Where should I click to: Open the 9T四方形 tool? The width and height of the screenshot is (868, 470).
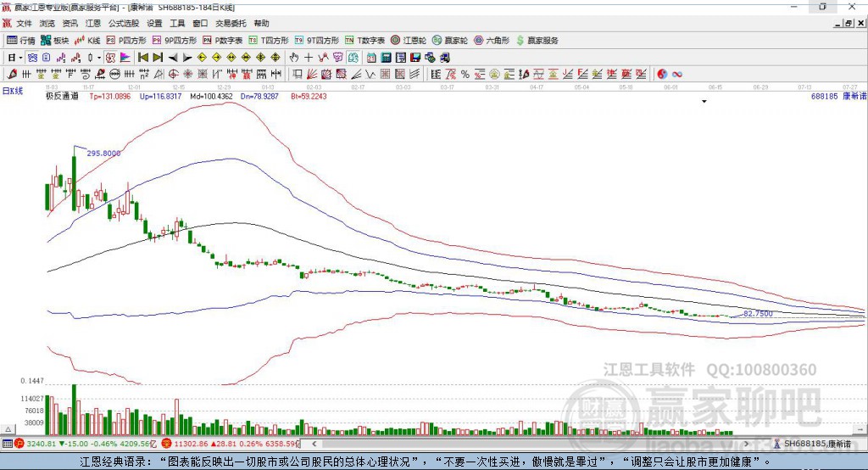pos(317,41)
